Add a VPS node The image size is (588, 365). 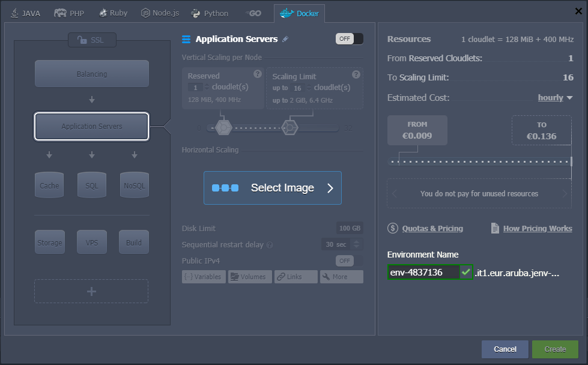pyautogui.click(x=91, y=242)
